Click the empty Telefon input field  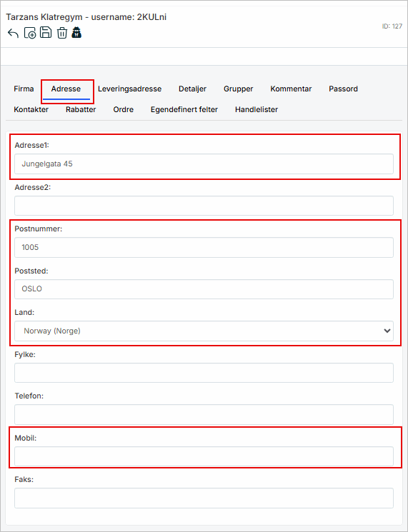point(204,414)
